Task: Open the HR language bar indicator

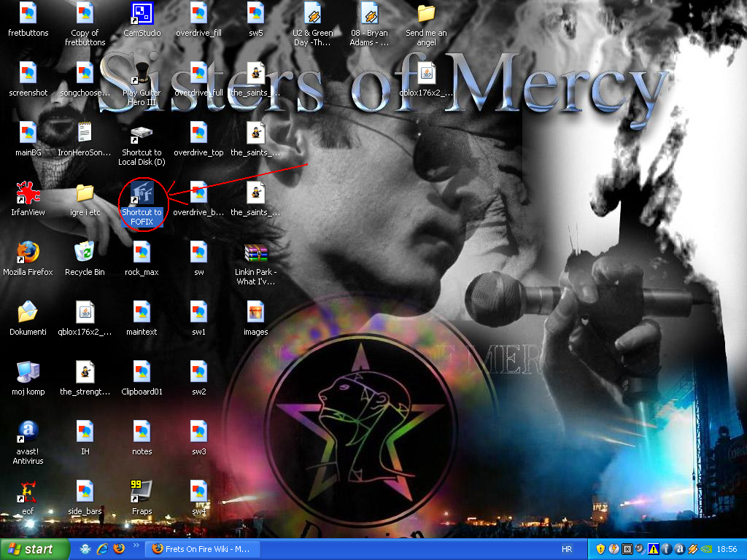Action: 566,549
